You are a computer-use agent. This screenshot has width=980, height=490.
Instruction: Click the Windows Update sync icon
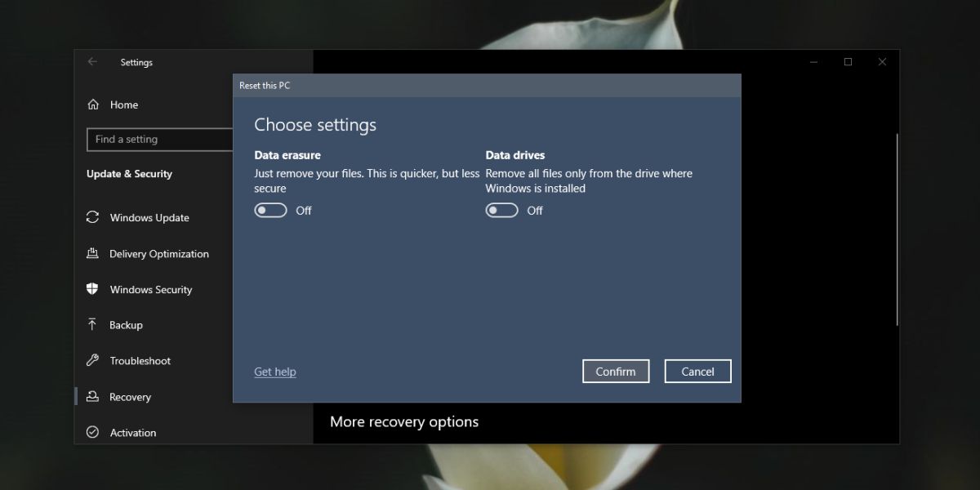[93, 217]
